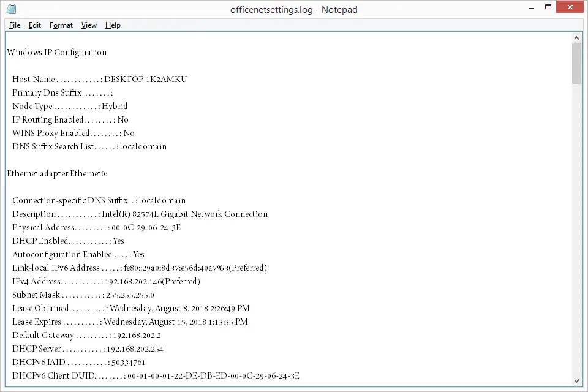Click the 'WINS Proxy Enabled' line
588x392 pixels.
(x=73, y=133)
